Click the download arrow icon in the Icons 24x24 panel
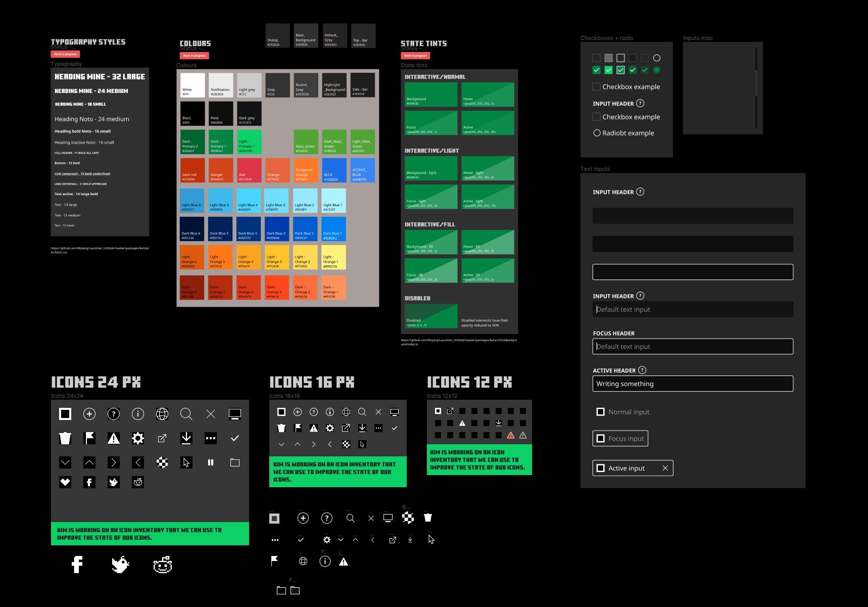 [x=186, y=438]
